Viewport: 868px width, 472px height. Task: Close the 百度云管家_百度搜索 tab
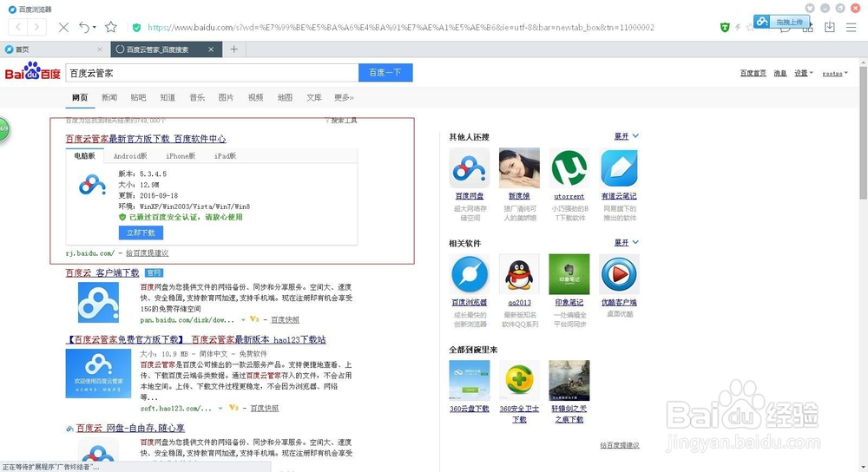211,49
